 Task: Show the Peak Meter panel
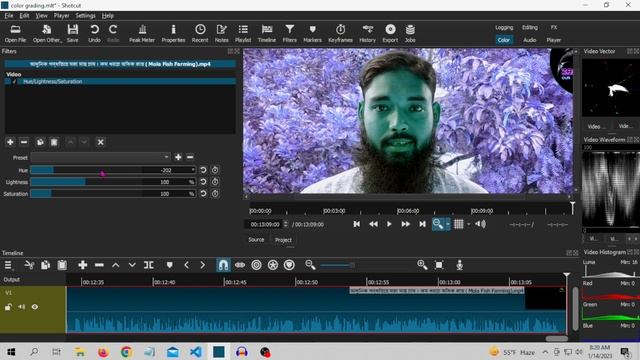(142, 33)
